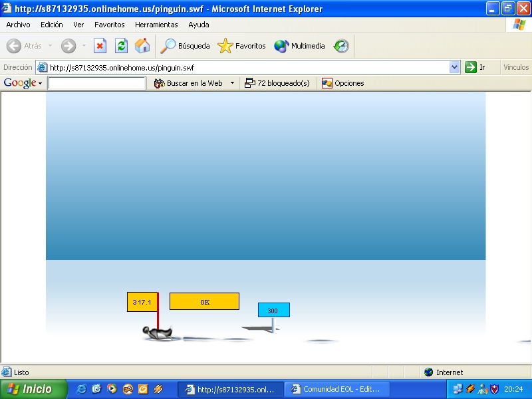Viewport: 532px width, 399px height.
Task: Click the Google toolbar search box
Action: [97, 83]
